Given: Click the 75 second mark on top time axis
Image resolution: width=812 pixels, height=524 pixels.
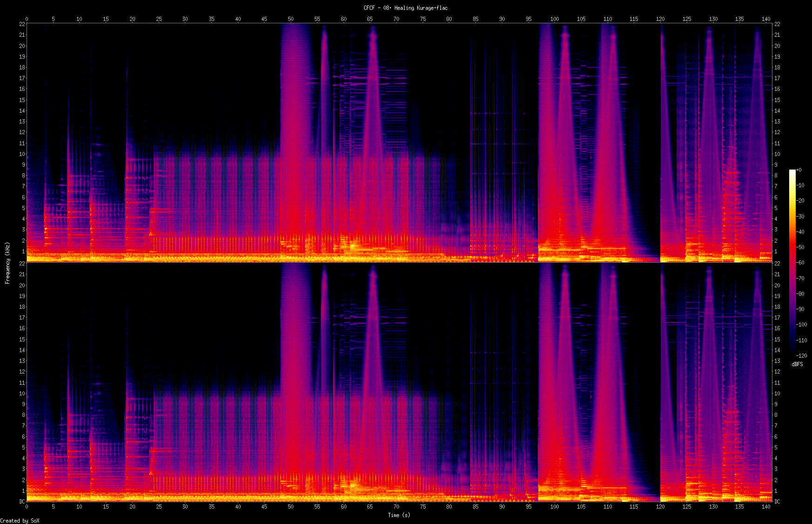Looking at the screenshot, I should [423, 19].
